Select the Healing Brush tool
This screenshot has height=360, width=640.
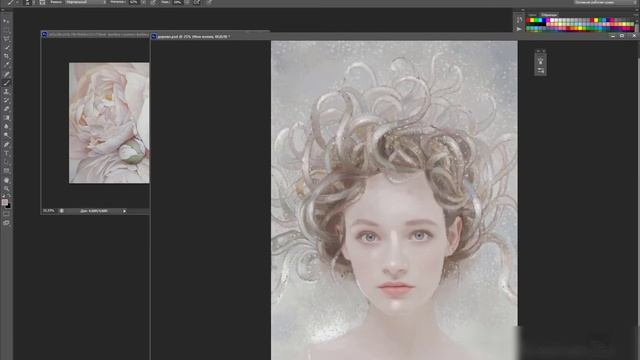[6, 74]
